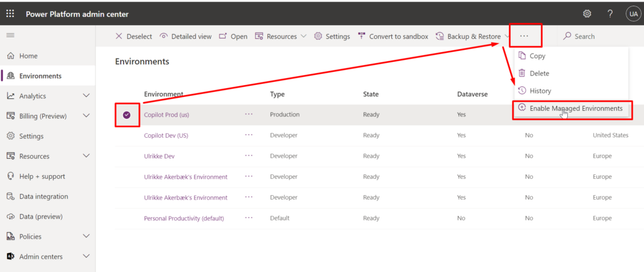This screenshot has width=644, height=272.
Task: Open Personal Productivity (default) link
Action: point(184,218)
